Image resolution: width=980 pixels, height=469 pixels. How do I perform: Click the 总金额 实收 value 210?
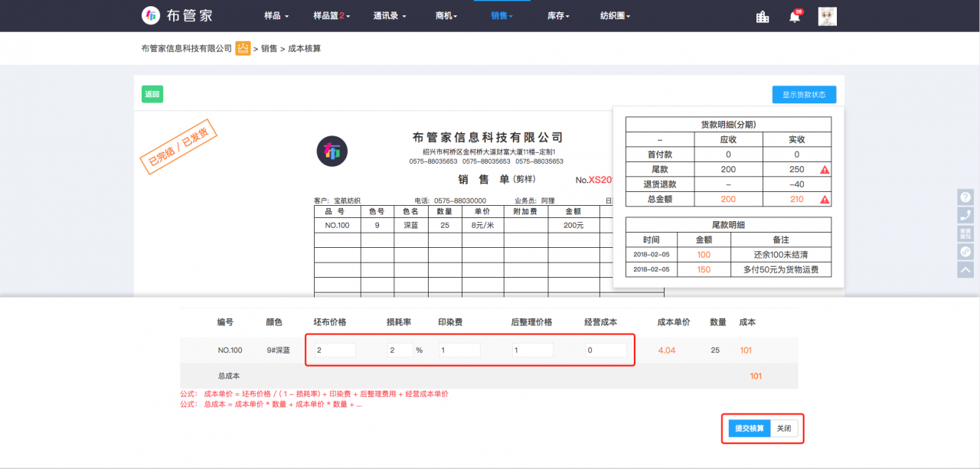796,200
